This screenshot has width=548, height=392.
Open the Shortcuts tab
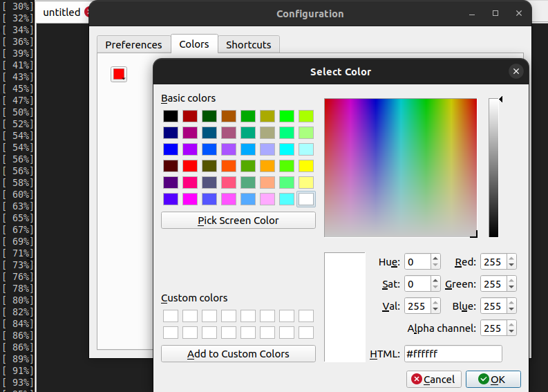point(249,45)
